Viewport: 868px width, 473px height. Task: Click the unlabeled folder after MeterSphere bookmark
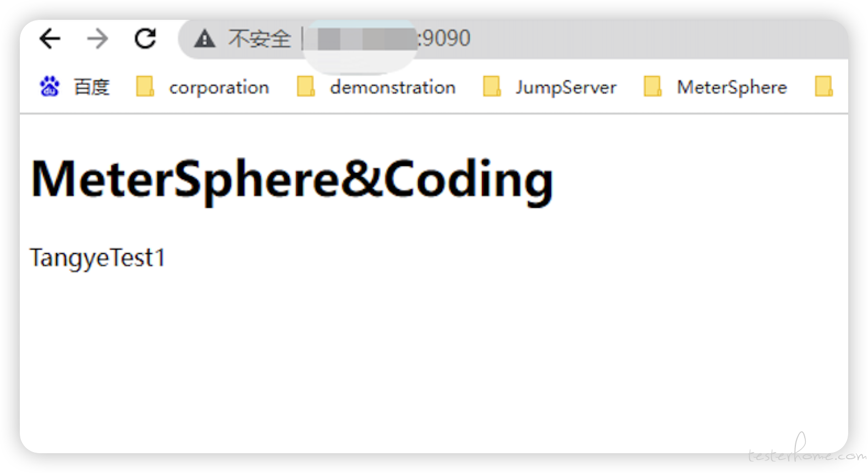823,86
